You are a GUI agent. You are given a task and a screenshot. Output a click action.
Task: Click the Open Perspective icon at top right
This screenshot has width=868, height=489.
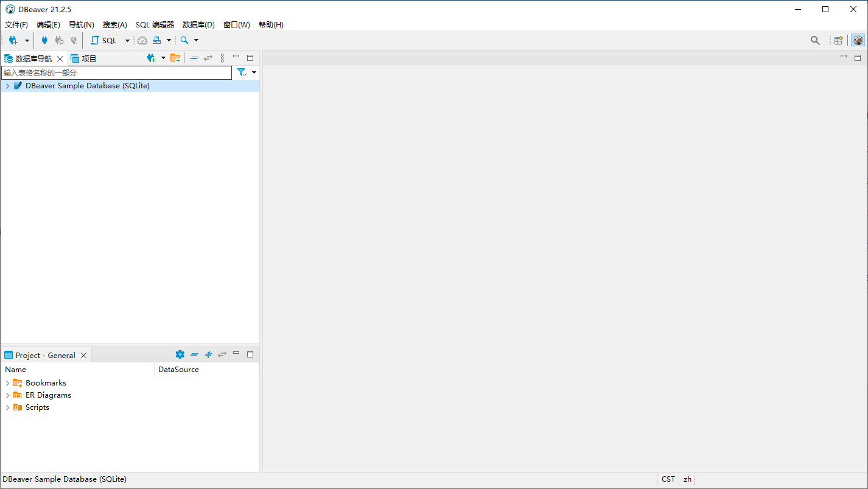[839, 40]
